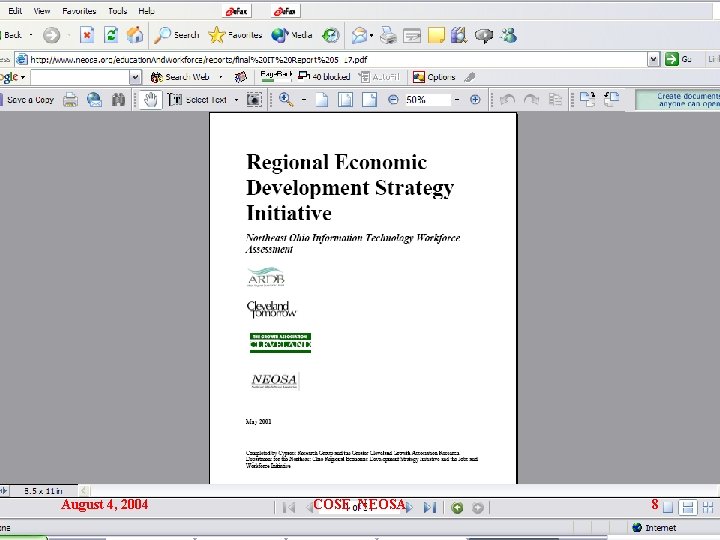The height and width of the screenshot is (540, 720).
Task: Click the Google toolbar highlighter pen icon
Action: 470,77
